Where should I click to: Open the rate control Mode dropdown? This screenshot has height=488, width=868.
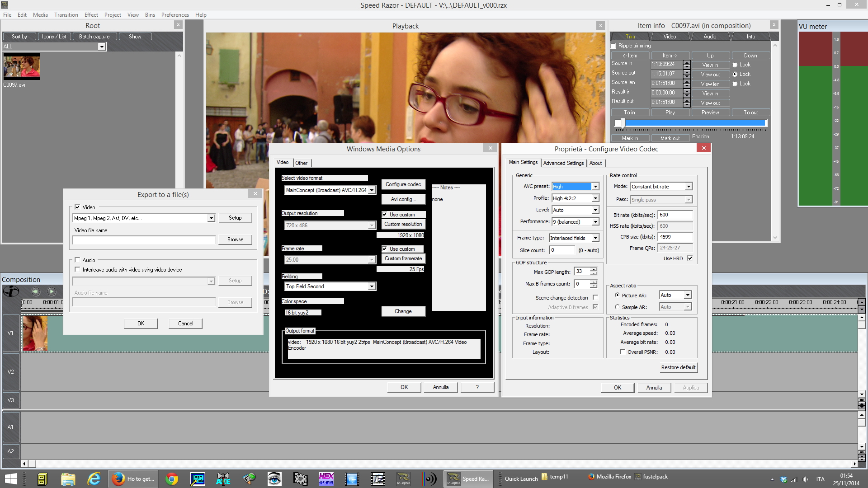[688, 187]
